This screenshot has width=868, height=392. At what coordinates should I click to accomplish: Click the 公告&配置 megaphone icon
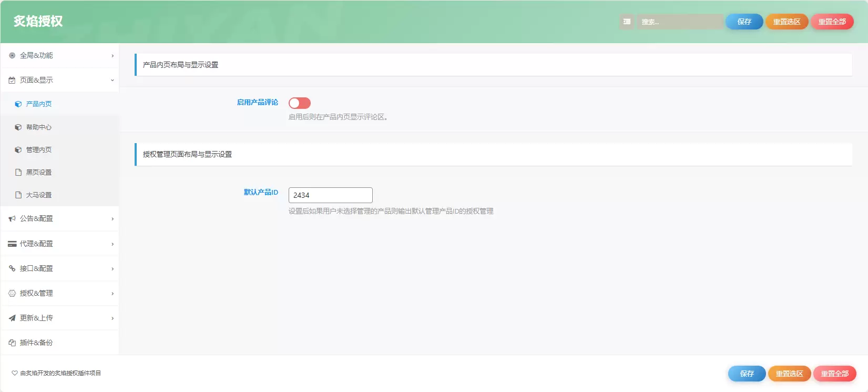coord(12,218)
